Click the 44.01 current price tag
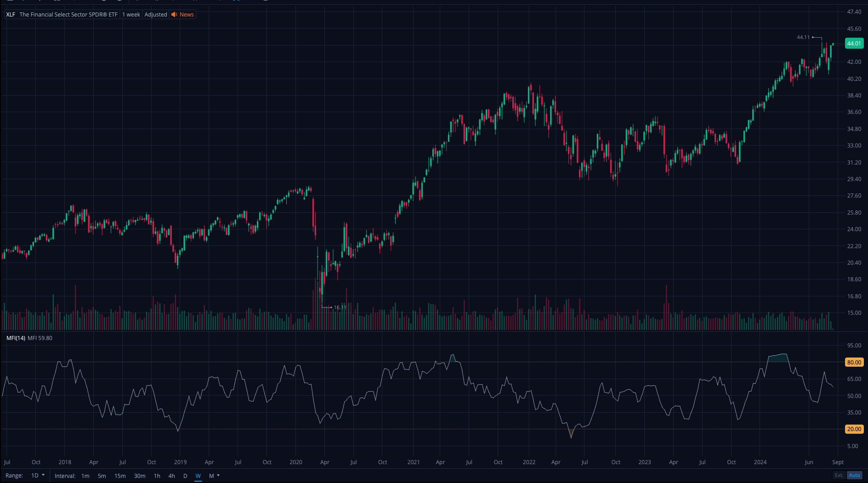Image resolution: width=868 pixels, height=483 pixels. click(854, 44)
